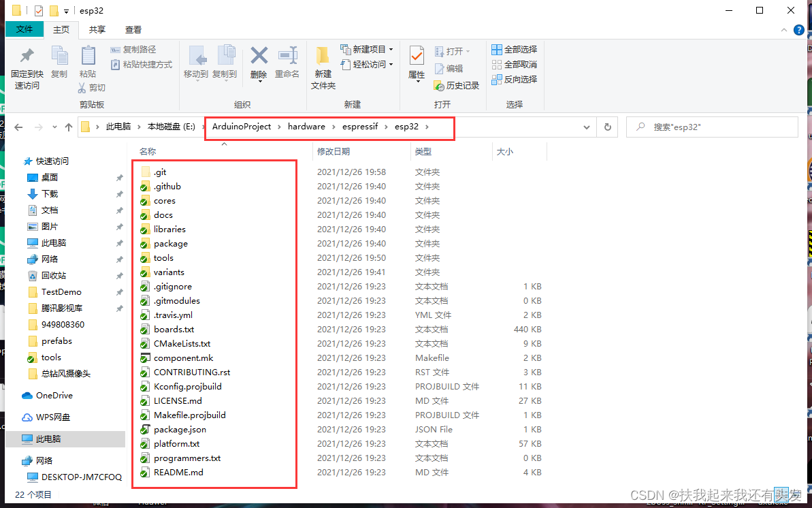Click Invert selection (反向选择)
The width and height of the screenshot is (812, 508).
coord(515,79)
